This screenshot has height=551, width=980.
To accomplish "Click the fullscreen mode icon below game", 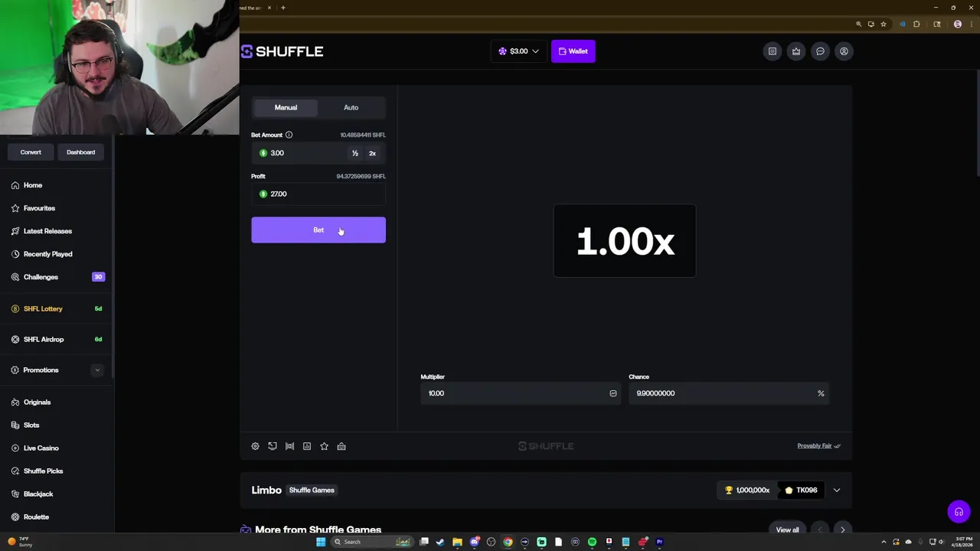I will point(273,446).
